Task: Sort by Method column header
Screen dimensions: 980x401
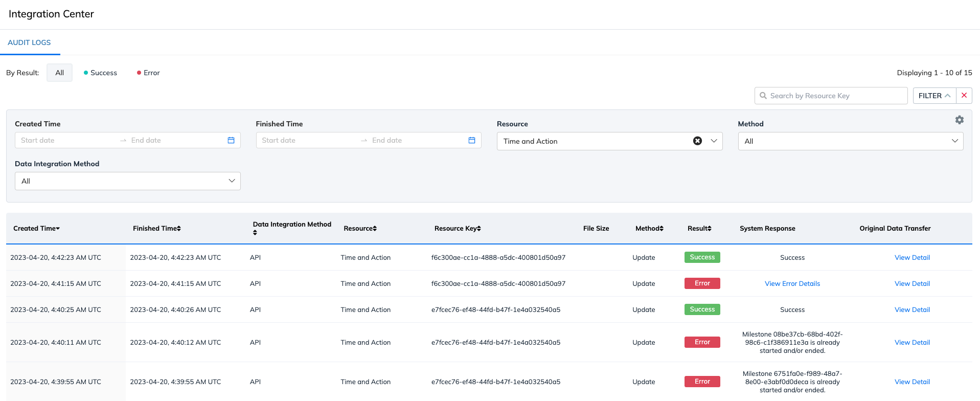Action: coord(650,229)
